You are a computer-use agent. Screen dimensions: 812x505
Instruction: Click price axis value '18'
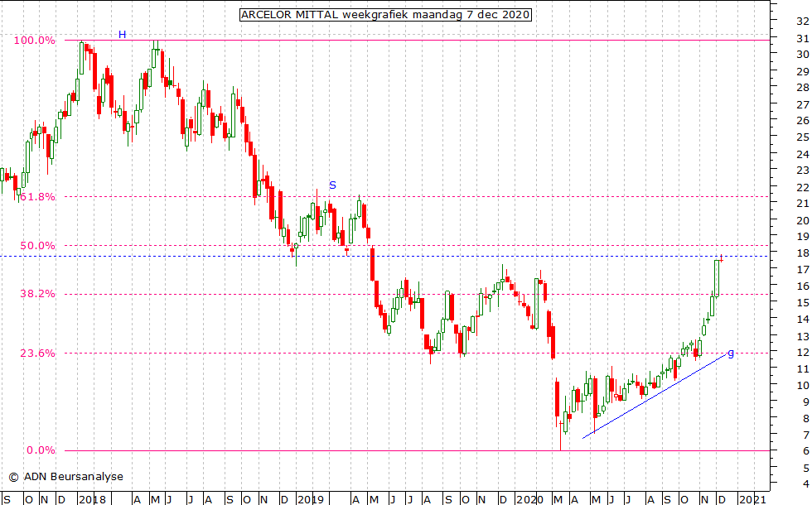[x=803, y=253]
